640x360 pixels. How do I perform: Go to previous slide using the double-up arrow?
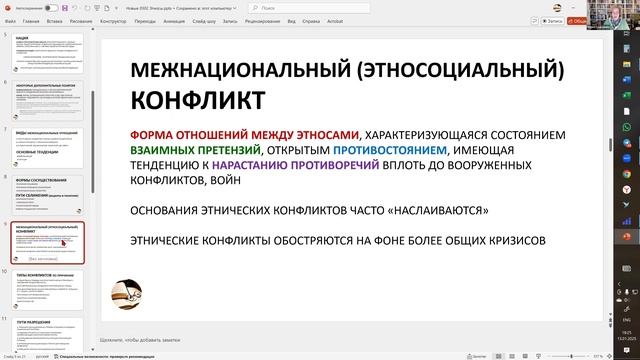click(x=610, y=321)
